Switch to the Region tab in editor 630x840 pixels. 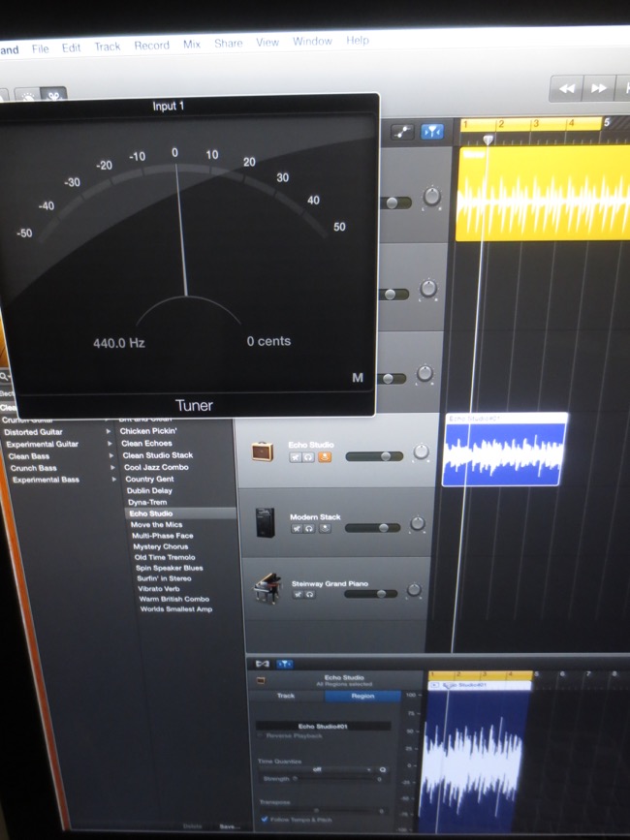pyautogui.click(x=362, y=696)
